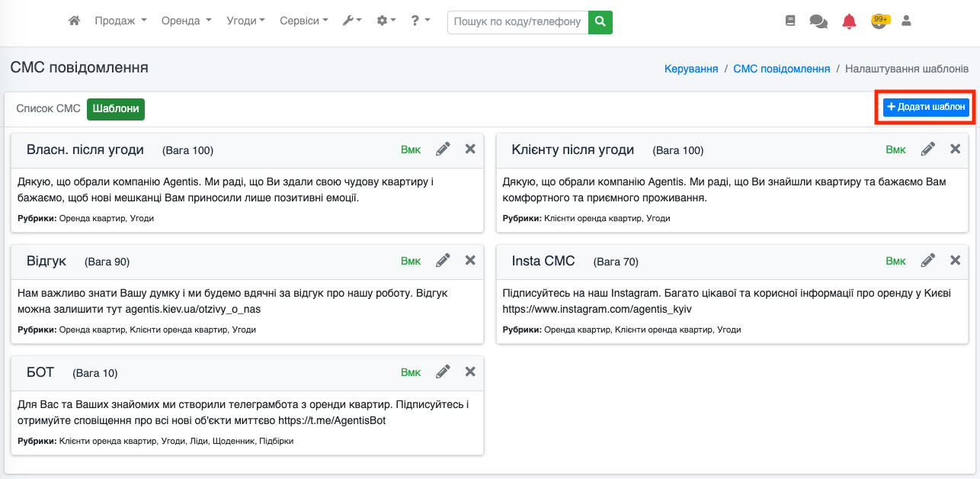
Task: Open the gear settings dropdown
Action: coord(386,21)
